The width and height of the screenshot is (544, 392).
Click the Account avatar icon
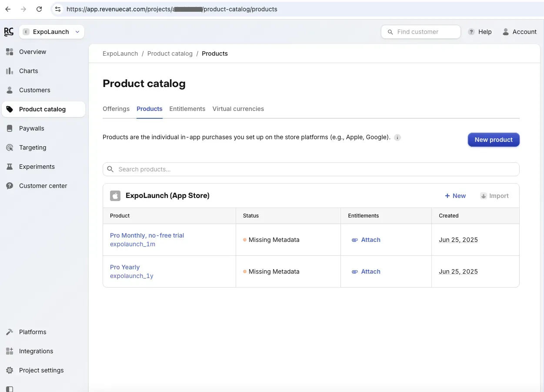coord(506,32)
